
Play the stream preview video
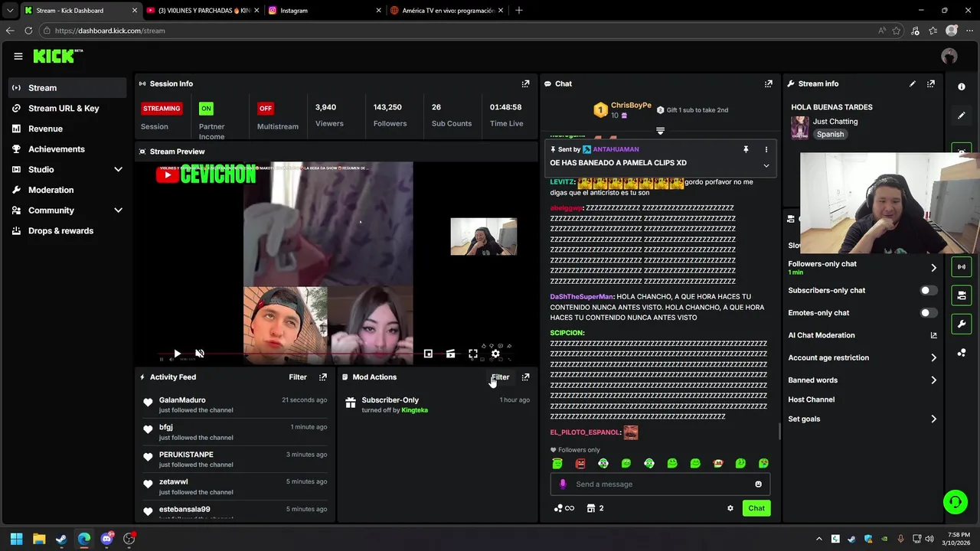(x=177, y=354)
